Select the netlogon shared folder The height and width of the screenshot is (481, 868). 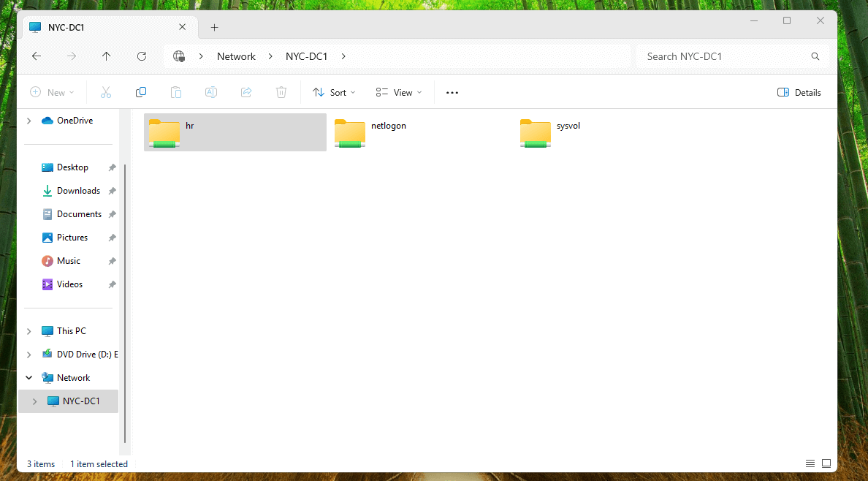pyautogui.click(x=421, y=132)
